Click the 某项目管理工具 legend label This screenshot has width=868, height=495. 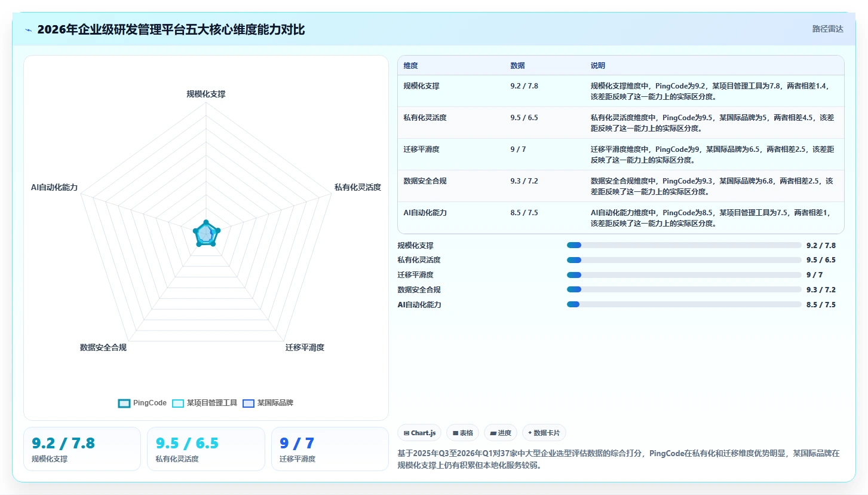pos(212,403)
